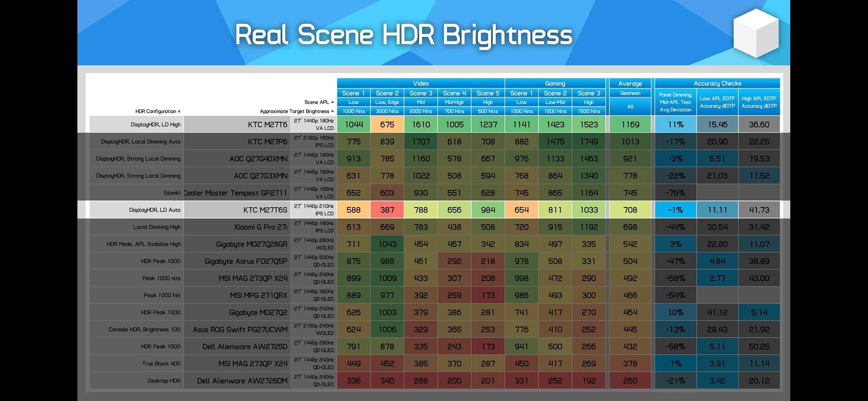This screenshot has width=868, height=401.
Task: Select the highlighted "KTC M27T6S" monitor name
Action: tap(265, 210)
